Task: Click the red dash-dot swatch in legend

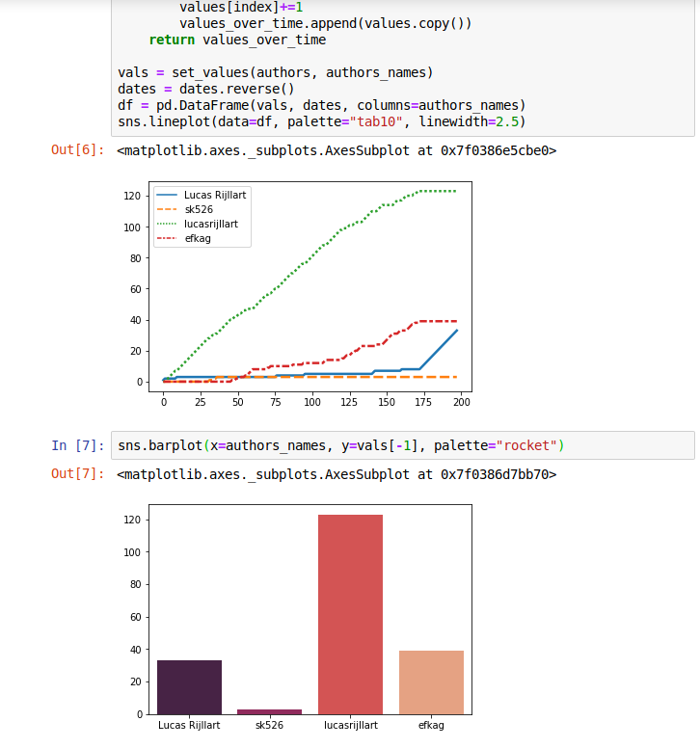Action: click(167, 238)
